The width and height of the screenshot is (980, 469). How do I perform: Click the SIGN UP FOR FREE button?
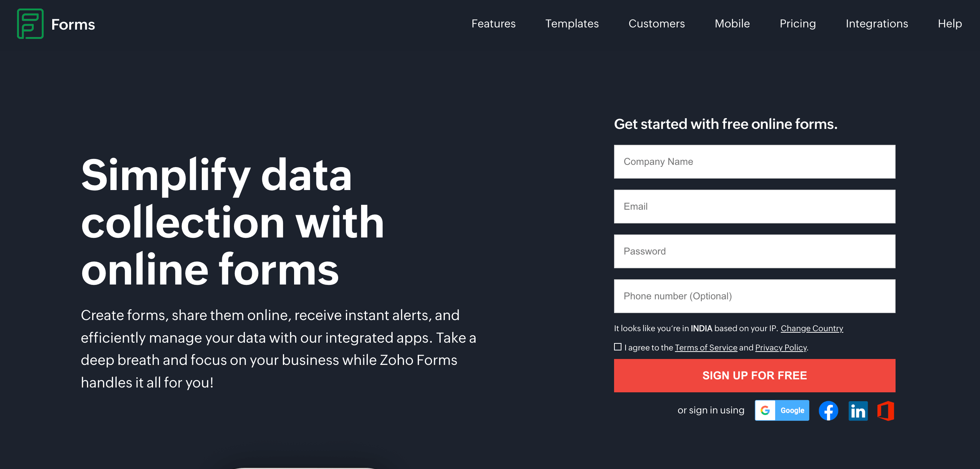tap(754, 375)
